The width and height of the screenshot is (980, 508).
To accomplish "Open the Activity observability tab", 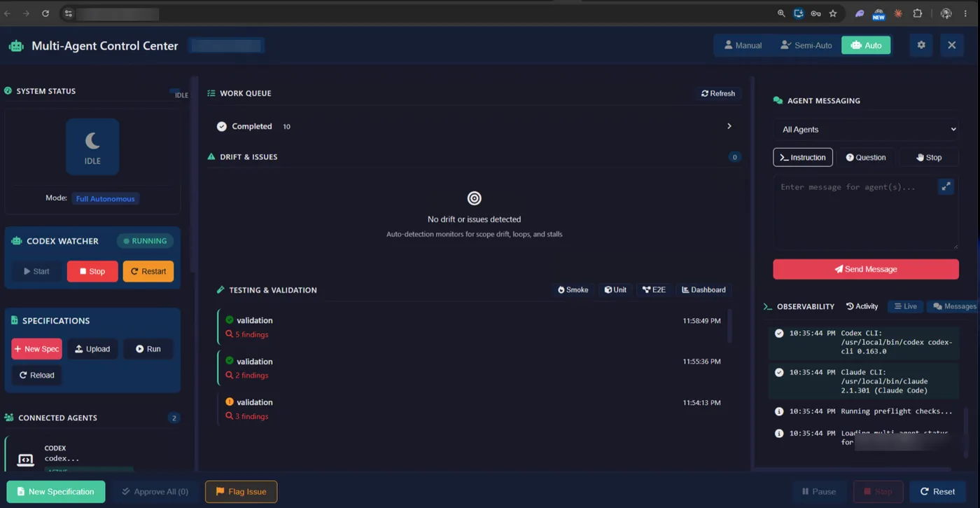I will point(862,306).
